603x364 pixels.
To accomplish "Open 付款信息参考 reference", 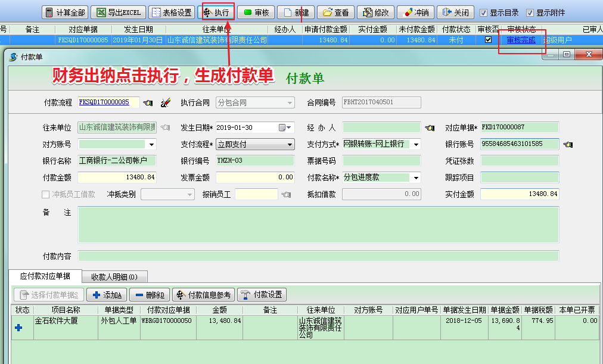I will tap(204, 295).
